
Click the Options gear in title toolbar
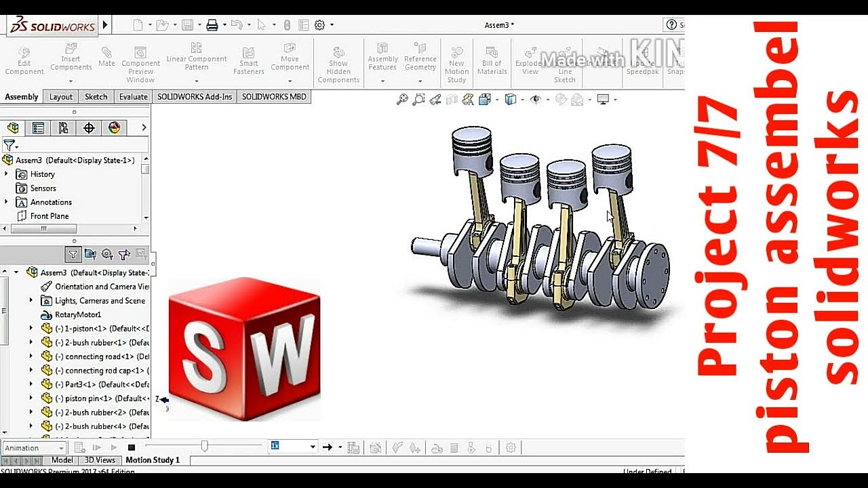coord(319,25)
